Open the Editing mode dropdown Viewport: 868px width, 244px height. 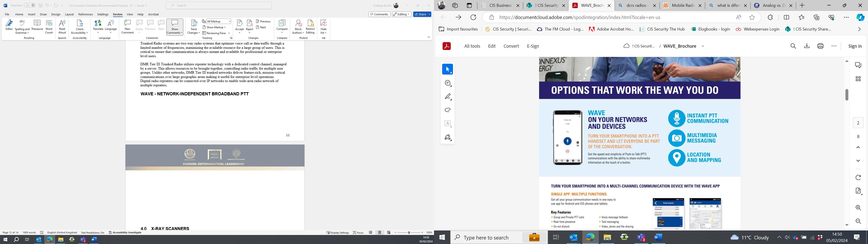(401, 14)
